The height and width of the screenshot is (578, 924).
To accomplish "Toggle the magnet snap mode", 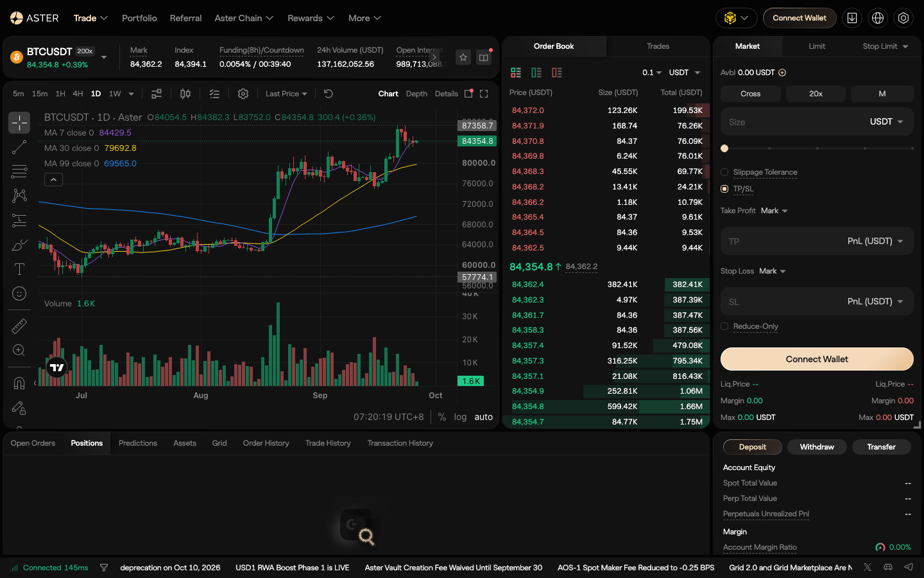I will (x=19, y=383).
